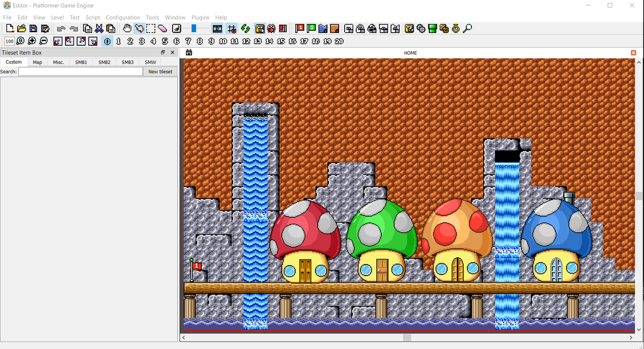This screenshot has width=644, height=349.
Task: Redo the action with the redo arrow
Action: tap(73, 29)
